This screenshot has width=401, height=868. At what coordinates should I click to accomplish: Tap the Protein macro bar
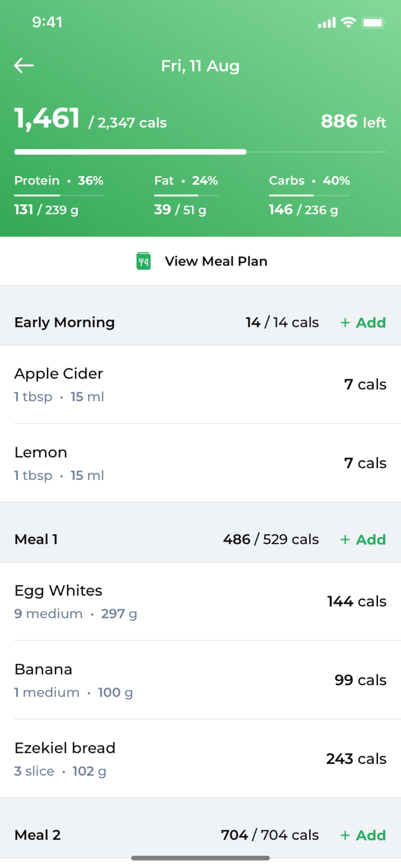click(x=59, y=195)
